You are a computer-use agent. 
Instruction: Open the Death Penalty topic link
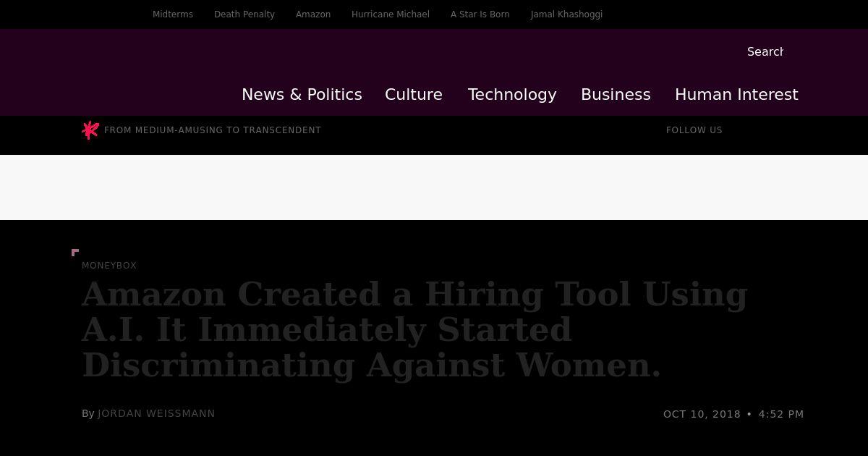pos(244,14)
